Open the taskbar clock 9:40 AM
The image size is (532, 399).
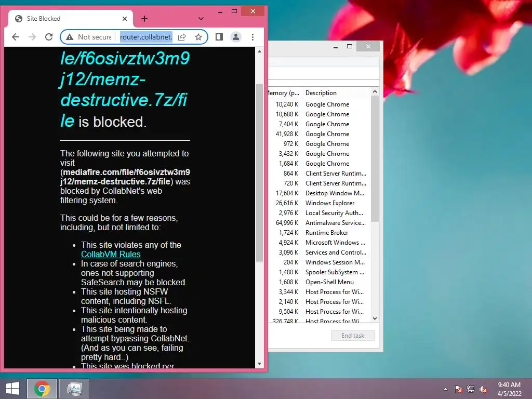[x=509, y=389]
